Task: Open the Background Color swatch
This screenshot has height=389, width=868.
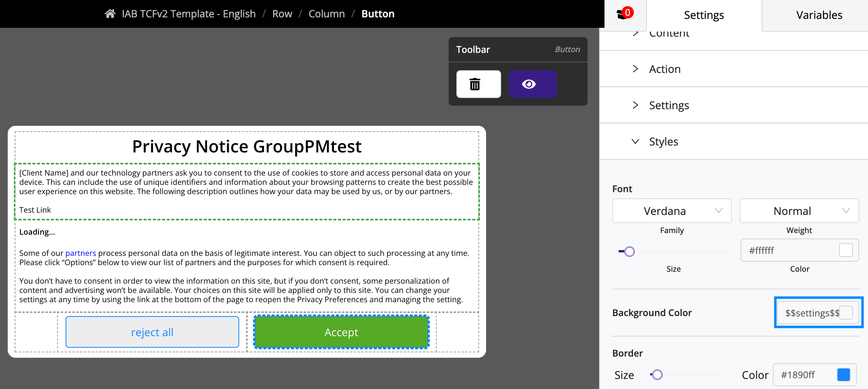Action: click(x=846, y=313)
